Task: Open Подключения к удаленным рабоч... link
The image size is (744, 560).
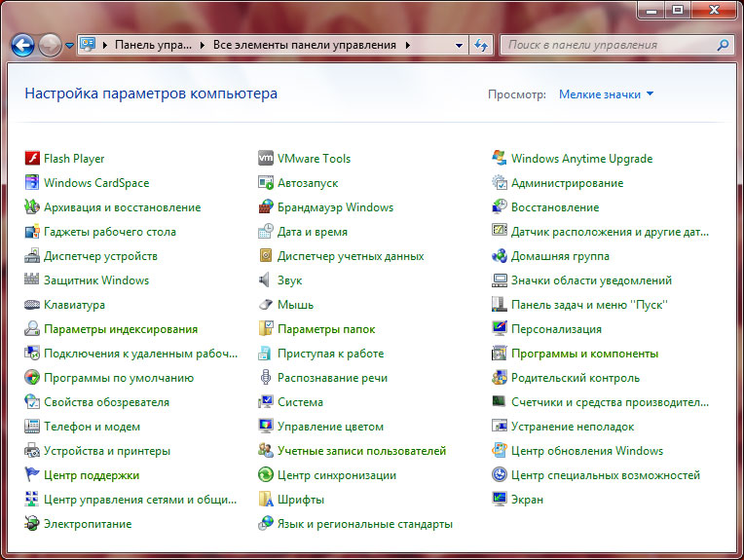Action: click(140, 354)
